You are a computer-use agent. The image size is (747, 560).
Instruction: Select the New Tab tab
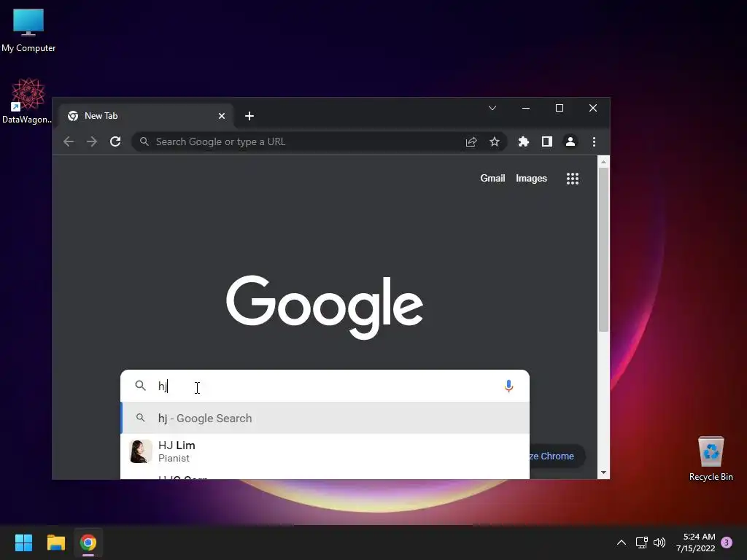tap(145, 116)
